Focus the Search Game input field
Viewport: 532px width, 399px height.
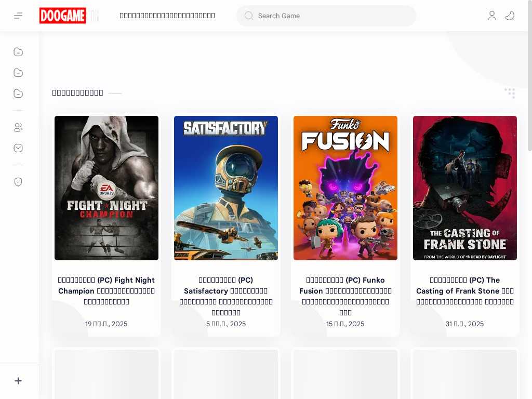tap(326, 16)
